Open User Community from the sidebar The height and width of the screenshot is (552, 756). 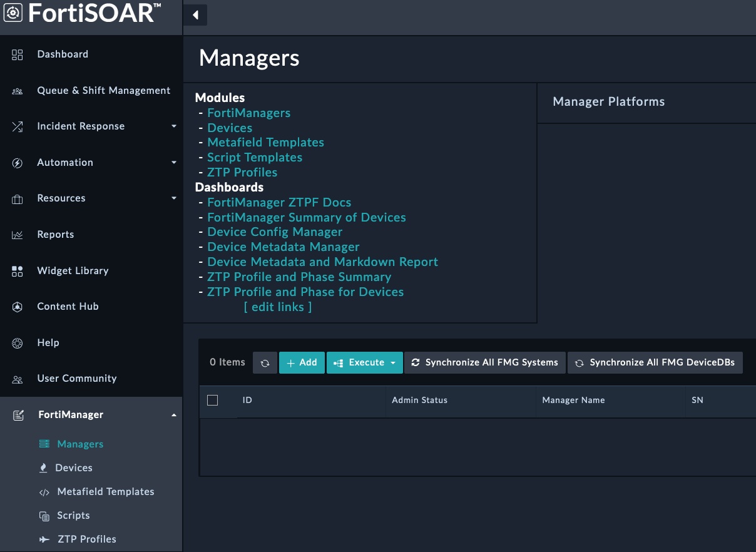77,379
